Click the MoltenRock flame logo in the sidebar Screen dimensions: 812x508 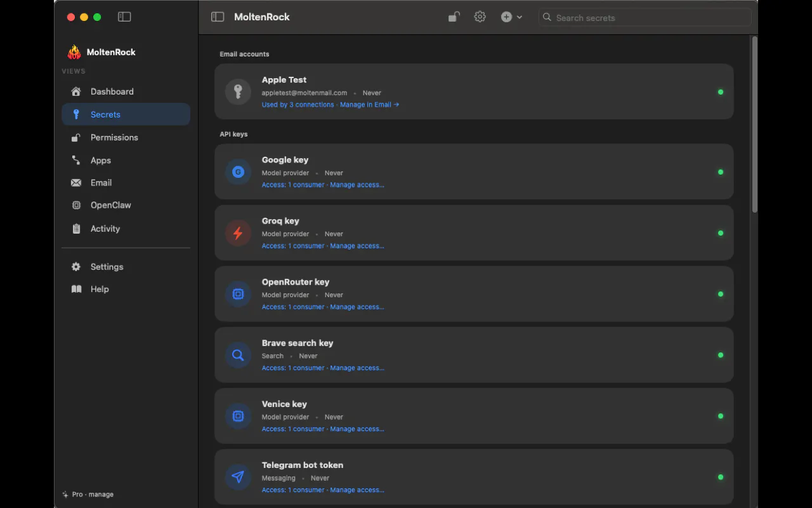(x=75, y=52)
